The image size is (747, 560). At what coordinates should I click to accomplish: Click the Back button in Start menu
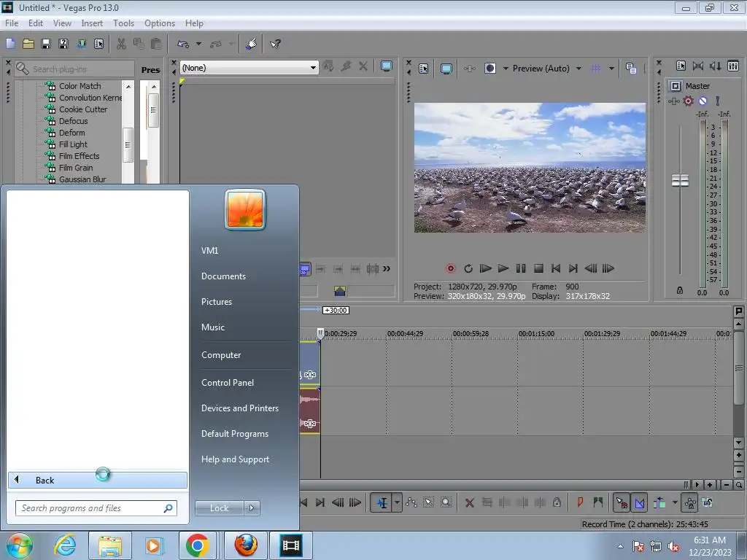click(x=98, y=480)
